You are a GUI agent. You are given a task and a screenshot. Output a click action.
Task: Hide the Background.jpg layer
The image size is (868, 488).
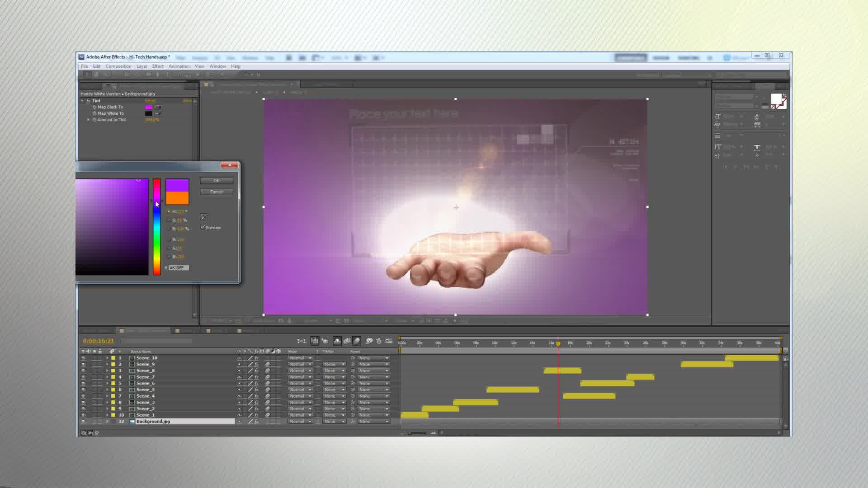tap(83, 422)
